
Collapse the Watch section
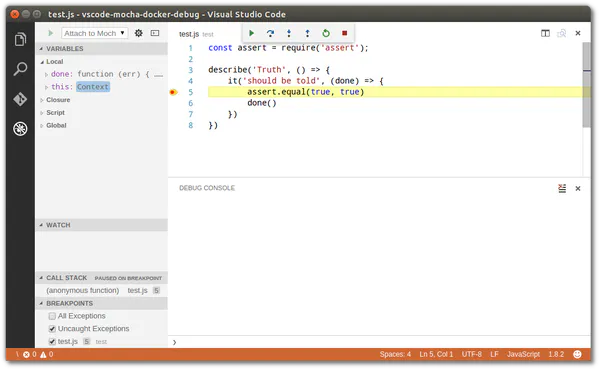(41, 225)
